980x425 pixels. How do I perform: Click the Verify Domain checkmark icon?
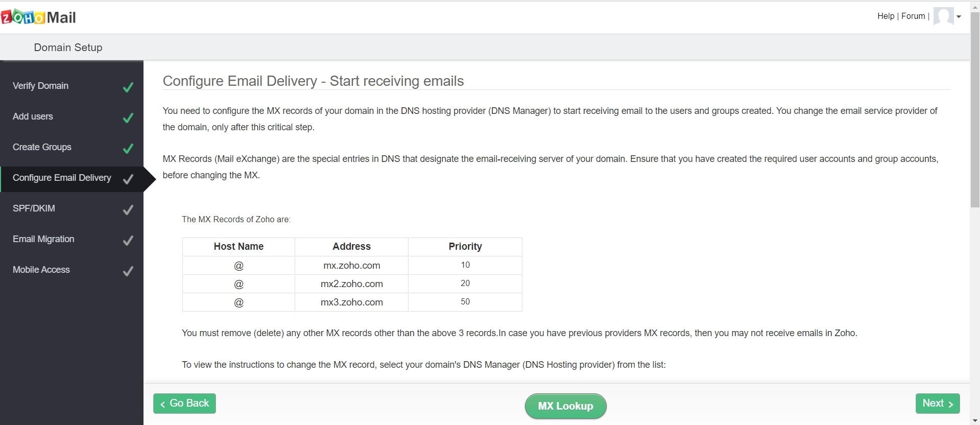click(x=128, y=87)
